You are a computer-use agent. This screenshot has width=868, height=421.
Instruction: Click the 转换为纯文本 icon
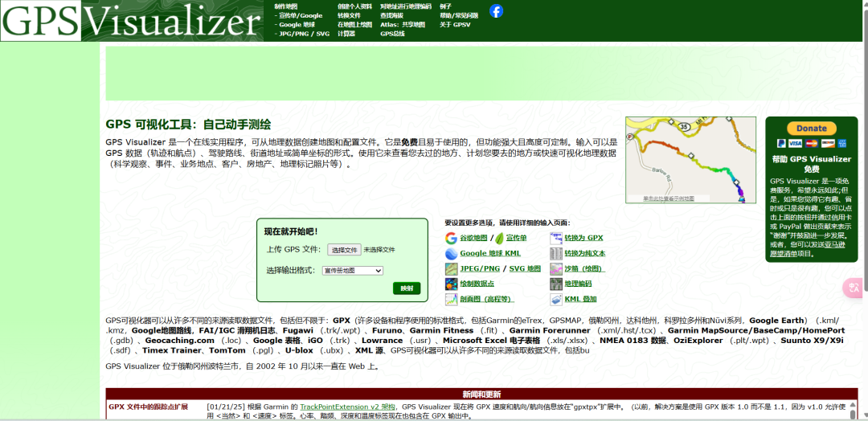556,254
